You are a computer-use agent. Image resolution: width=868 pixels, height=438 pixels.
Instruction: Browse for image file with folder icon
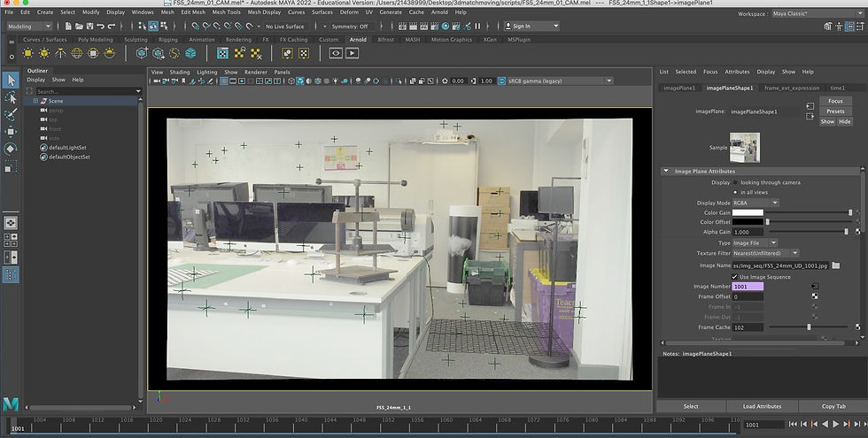pyautogui.click(x=836, y=266)
